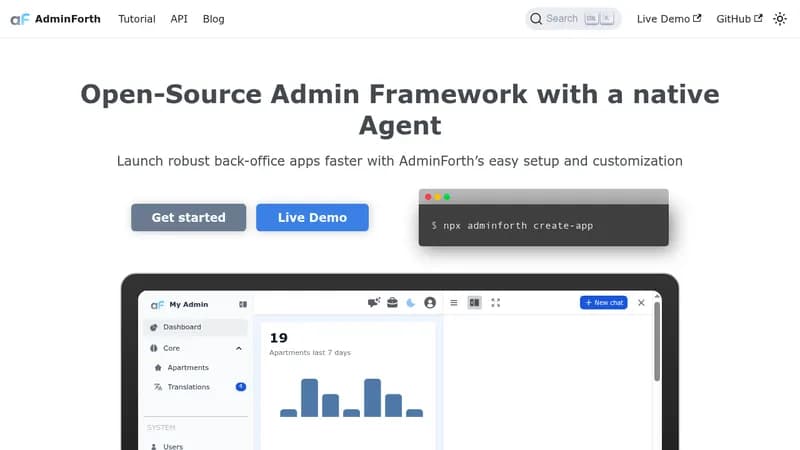Click the demo panel vertical scrollbar
This screenshot has height=450, width=800.
[x=657, y=341]
